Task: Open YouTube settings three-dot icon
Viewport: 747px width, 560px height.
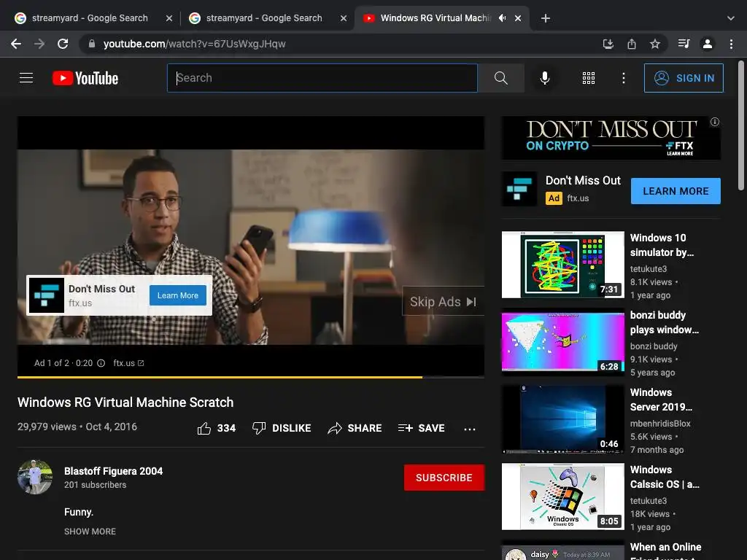Action: (624, 78)
